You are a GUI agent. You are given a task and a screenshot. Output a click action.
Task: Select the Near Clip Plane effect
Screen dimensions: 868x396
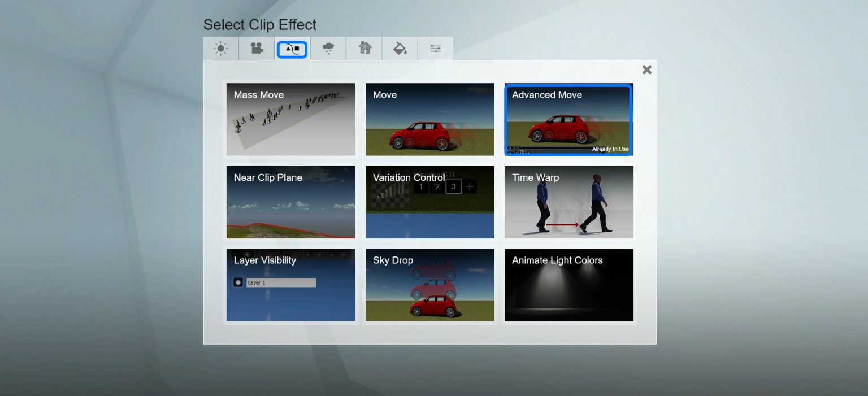coord(290,202)
